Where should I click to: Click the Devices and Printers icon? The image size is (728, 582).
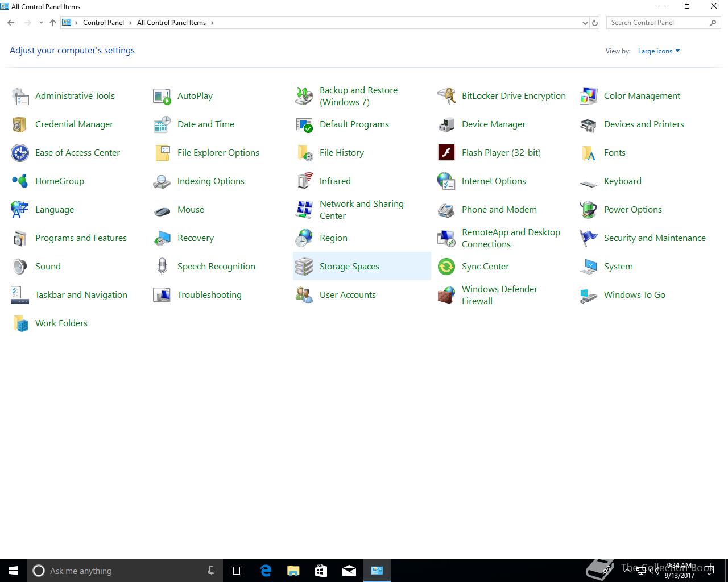[589, 124]
